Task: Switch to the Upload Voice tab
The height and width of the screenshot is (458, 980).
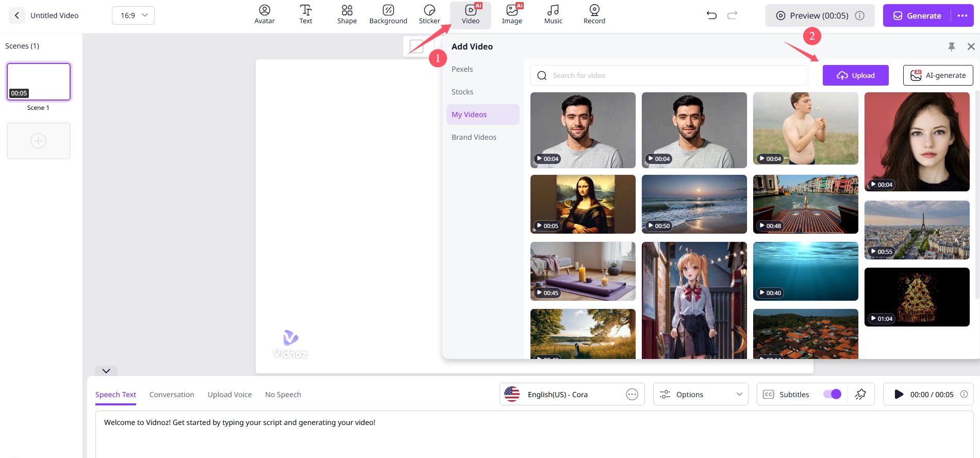Action: 230,395
